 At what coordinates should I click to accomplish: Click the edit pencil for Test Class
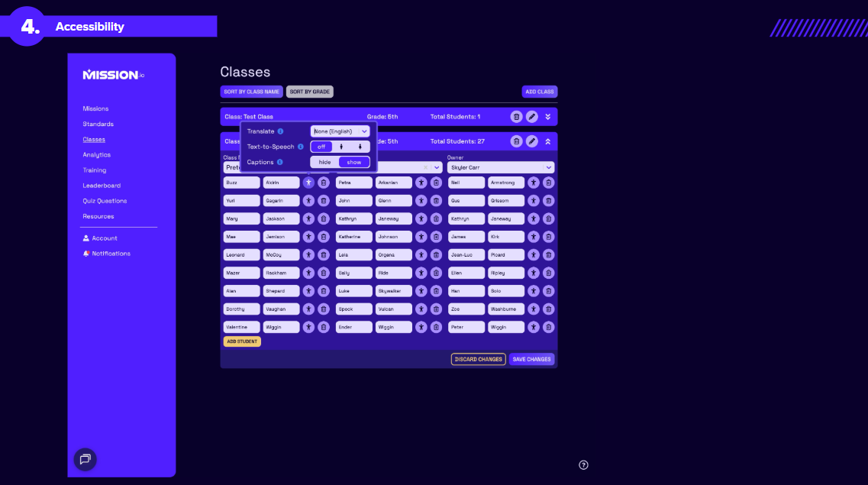click(x=532, y=117)
